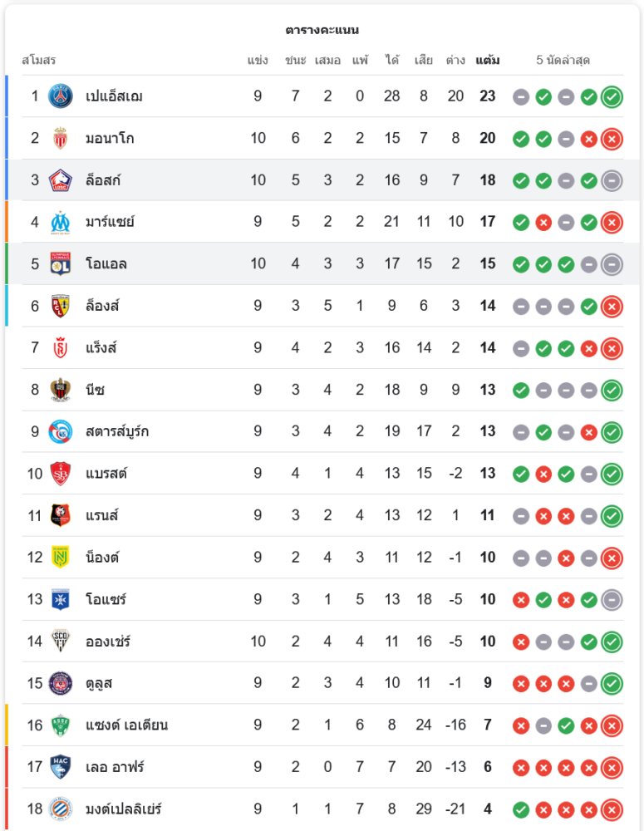Click the 5 นัดล่าสุด column header
This screenshot has height=831, width=644.
click(563, 60)
